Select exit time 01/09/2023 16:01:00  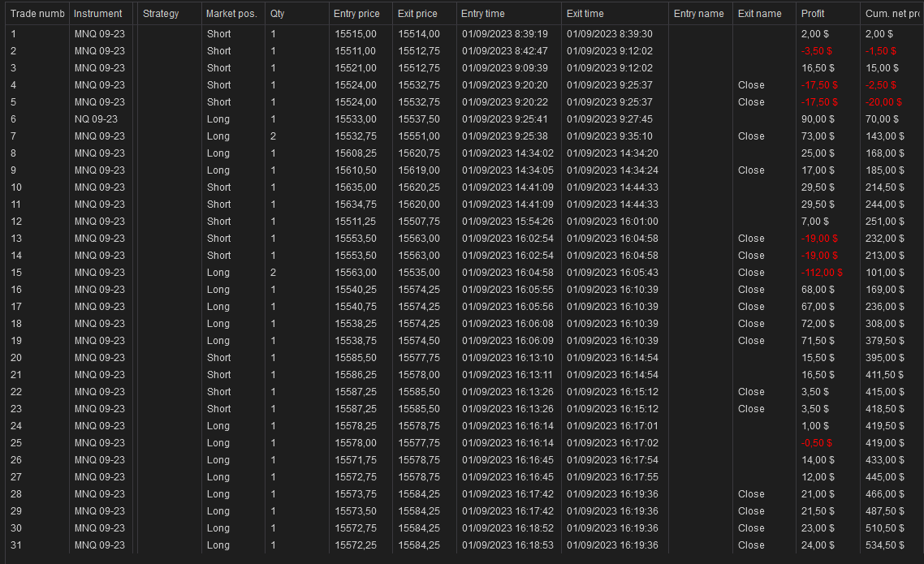coord(612,222)
